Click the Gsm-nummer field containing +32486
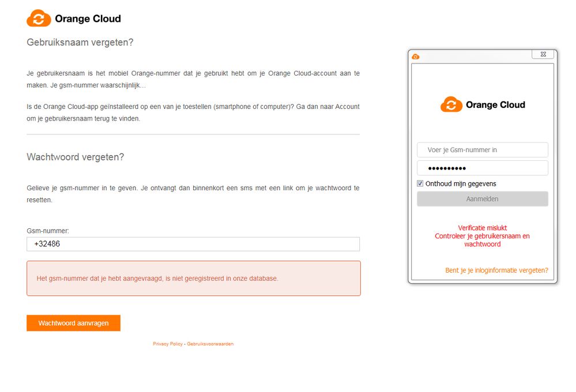The height and width of the screenshot is (392, 576). [193, 244]
